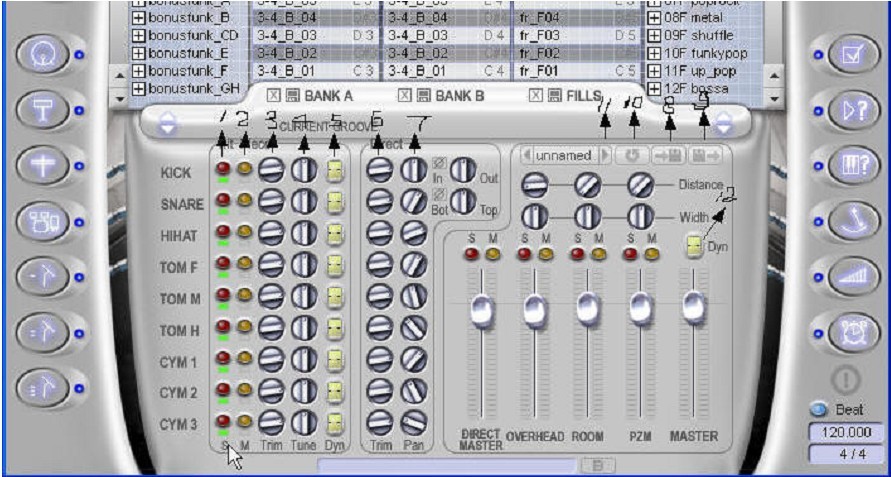Click the ramp volume icon in right sidebar
The height and width of the screenshot is (477, 891).
click(x=850, y=277)
